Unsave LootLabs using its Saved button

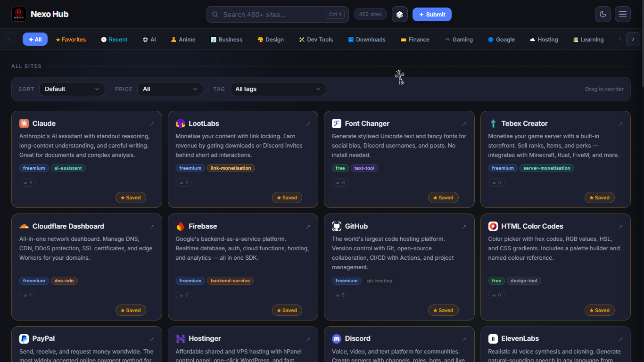tap(287, 197)
